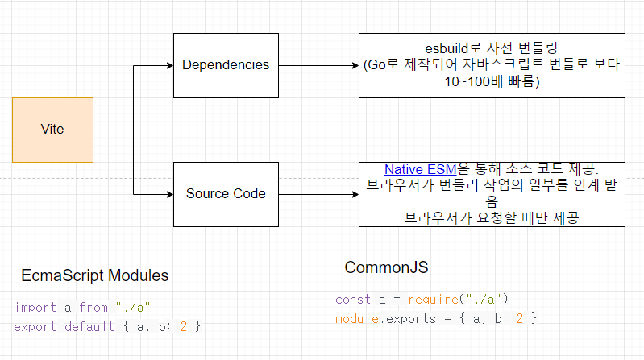Screen dimensions: 644x360
Task: Click the '10~100배 빠름)' text line
Action: pyautogui.click(x=492, y=81)
